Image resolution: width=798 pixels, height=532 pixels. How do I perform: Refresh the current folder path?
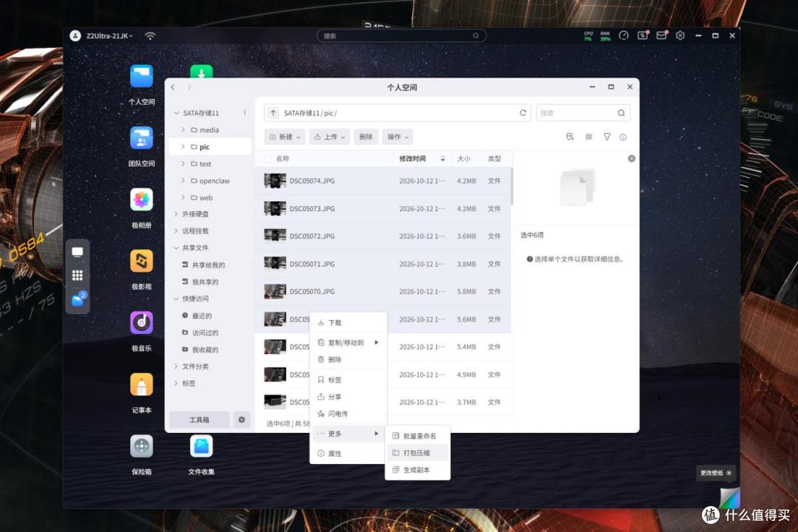coord(522,113)
